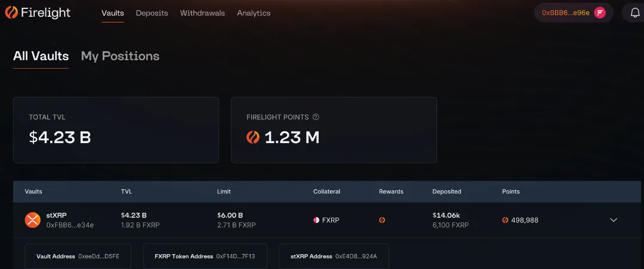Click the stXRP vault token icon
This screenshot has width=644, height=269.
[x=32, y=220]
